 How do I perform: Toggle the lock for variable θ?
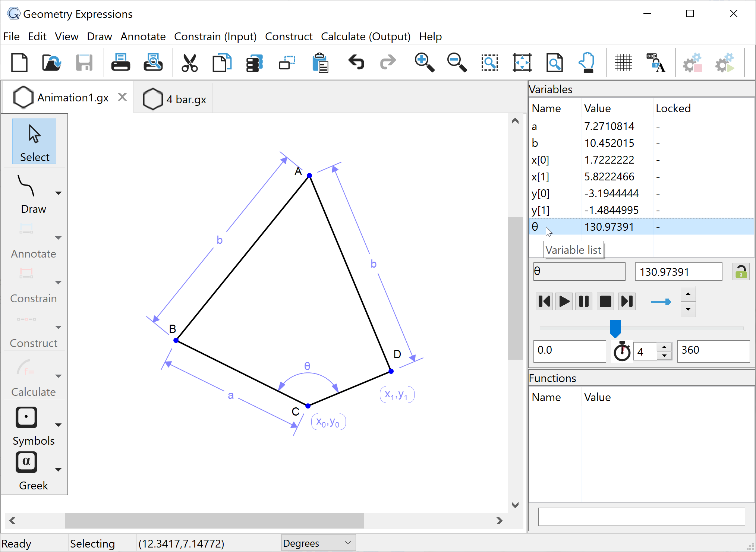tap(741, 272)
